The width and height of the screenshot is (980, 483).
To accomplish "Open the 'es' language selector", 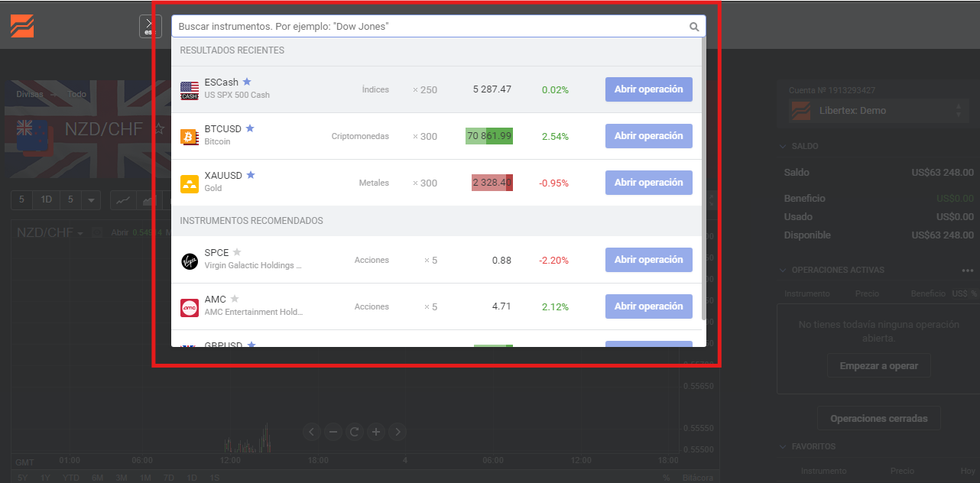I will click(x=150, y=27).
